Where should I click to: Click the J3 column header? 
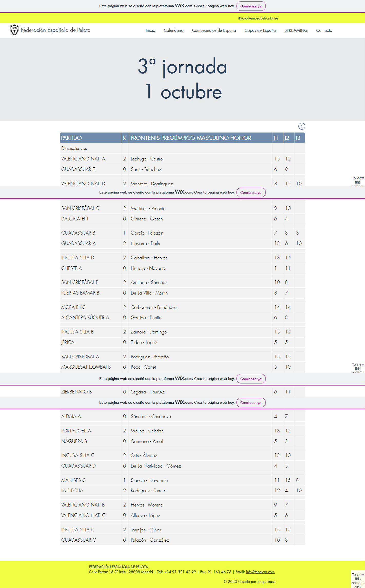tap(298, 138)
